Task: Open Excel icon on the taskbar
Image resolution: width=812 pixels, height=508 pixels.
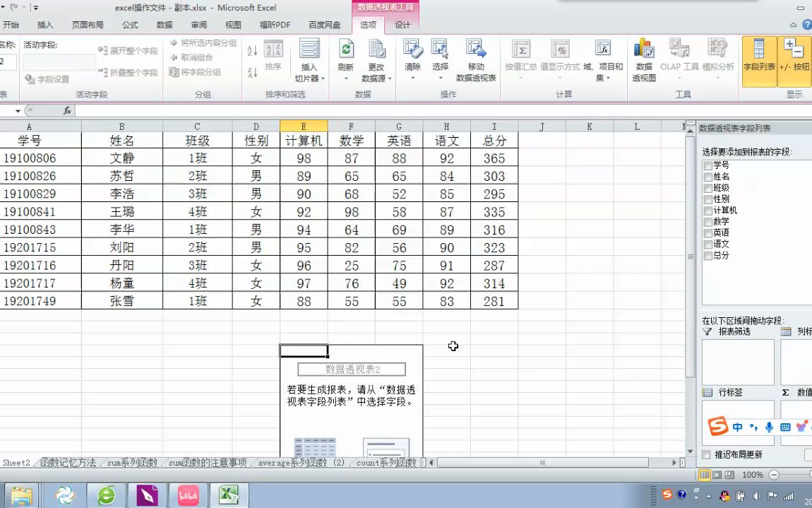Action: tap(228, 495)
